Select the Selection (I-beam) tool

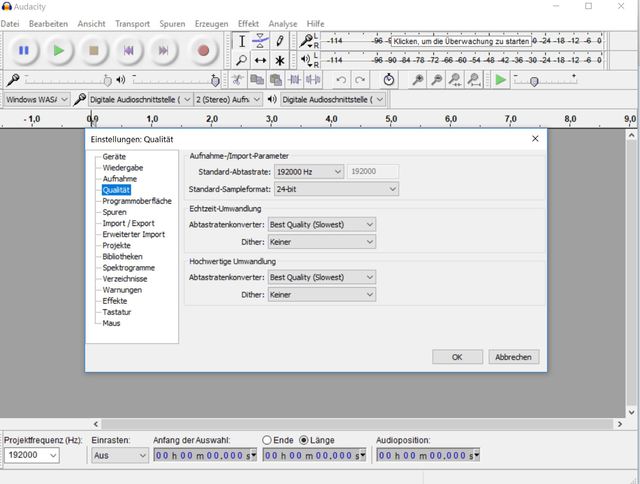pos(242,41)
